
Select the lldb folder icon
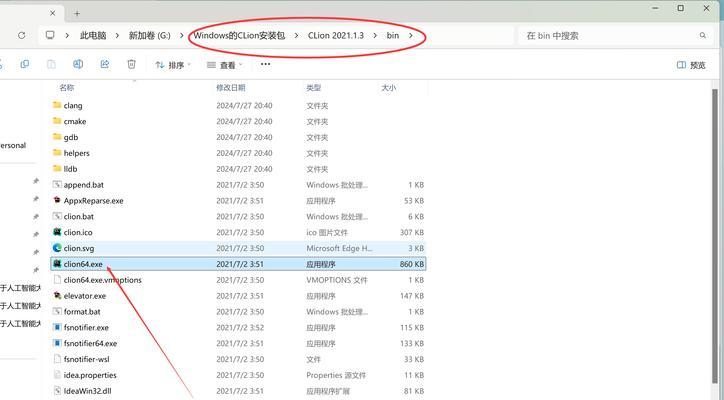click(57, 168)
